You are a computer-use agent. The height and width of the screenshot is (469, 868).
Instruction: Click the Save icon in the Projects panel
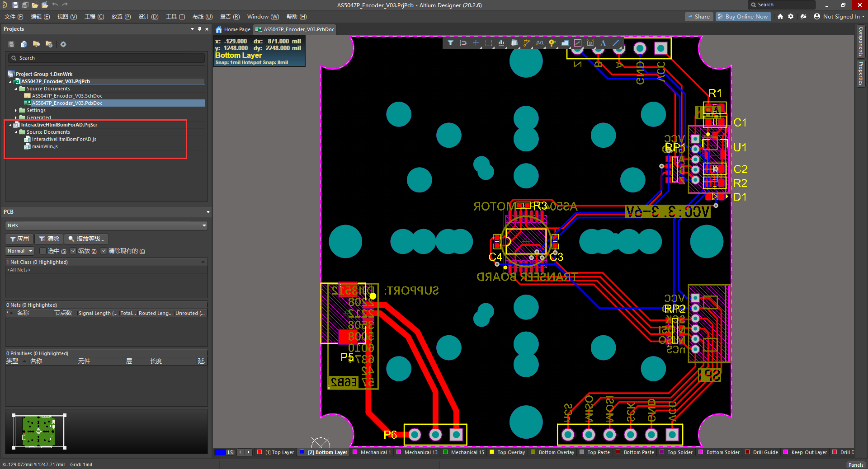click(x=10, y=44)
